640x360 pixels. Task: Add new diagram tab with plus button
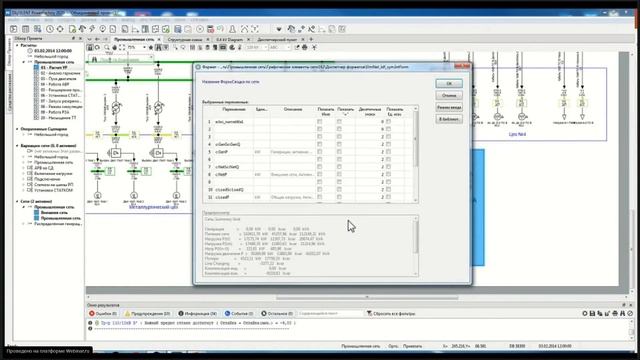(311, 39)
